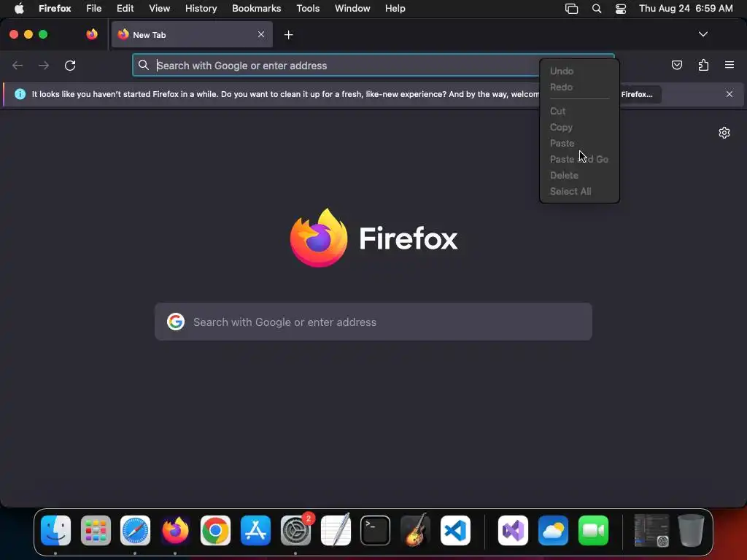The image size is (747, 560).
Task: Open the minimized window thumbnail in Dock
Action: [651, 530]
